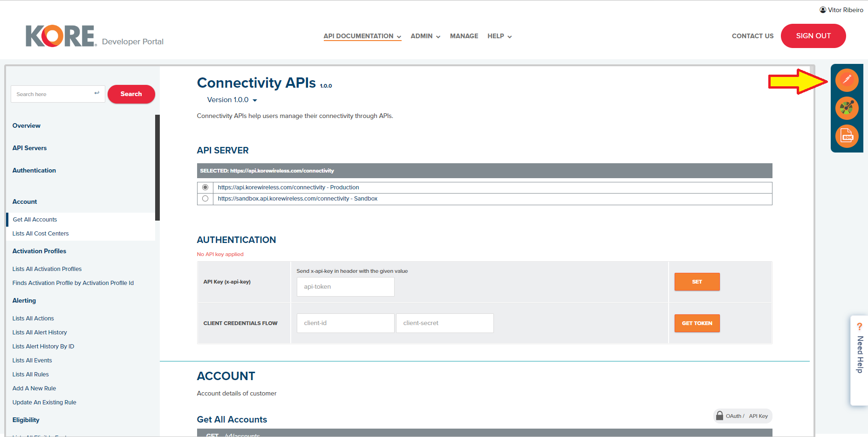868x437 pixels.
Task: Click inside the client-secret input field
Action: 444,323
